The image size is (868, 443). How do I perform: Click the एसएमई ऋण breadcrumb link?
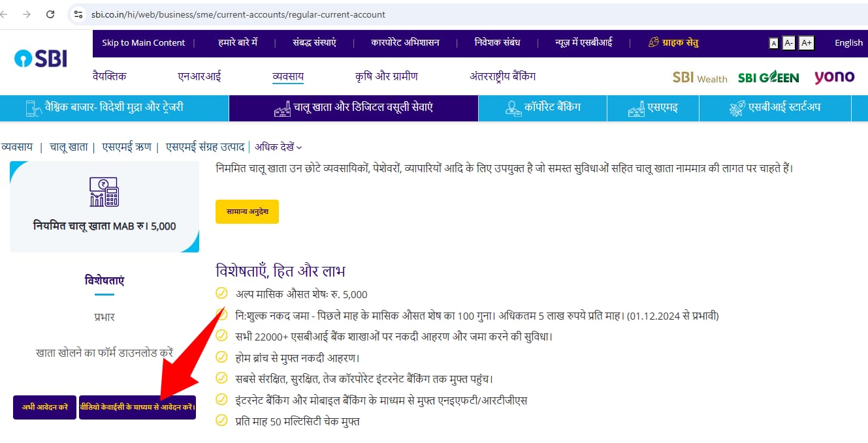click(x=127, y=147)
